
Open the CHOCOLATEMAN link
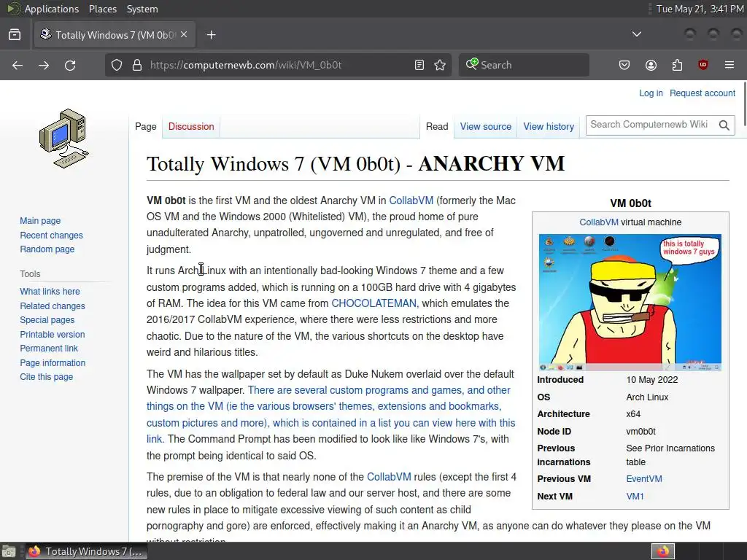373,303
